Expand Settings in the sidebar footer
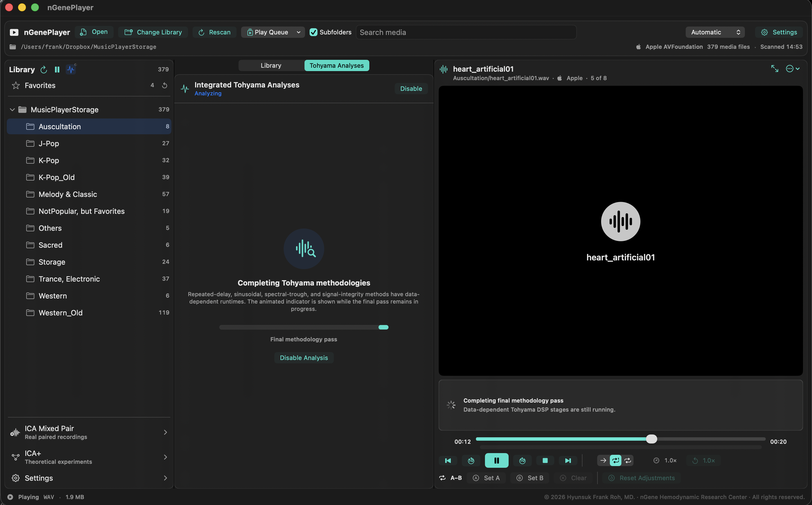The width and height of the screenshot is (812, 505). point(89,478)
